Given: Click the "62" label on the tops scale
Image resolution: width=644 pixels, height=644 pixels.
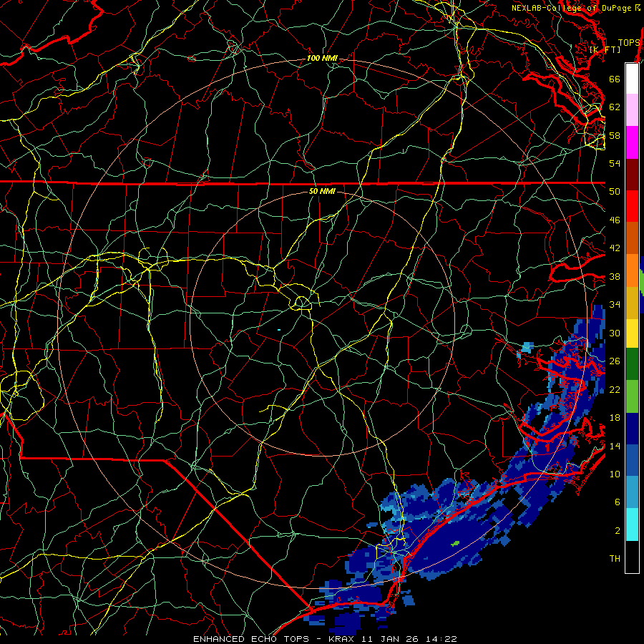Looking at the screenshot, I should point(615,107).
